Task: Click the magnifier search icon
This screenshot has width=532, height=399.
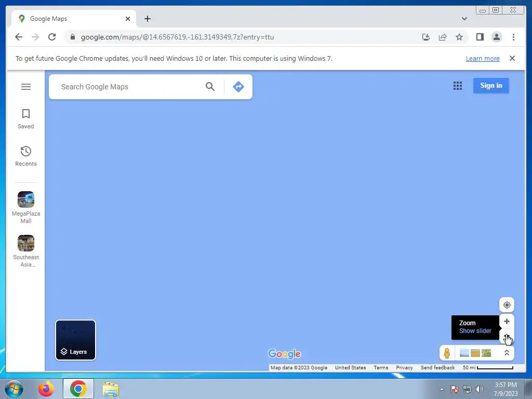Action: tap(210, 87)
